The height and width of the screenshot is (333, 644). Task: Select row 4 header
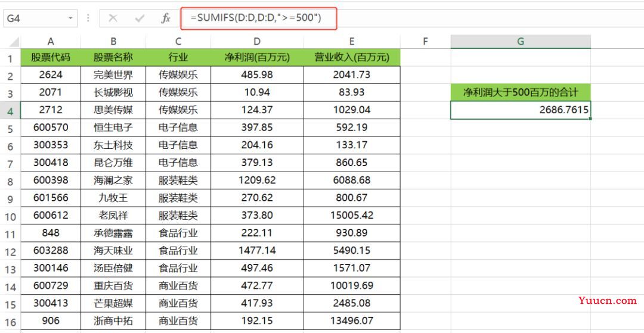click(x=11, y=110)
